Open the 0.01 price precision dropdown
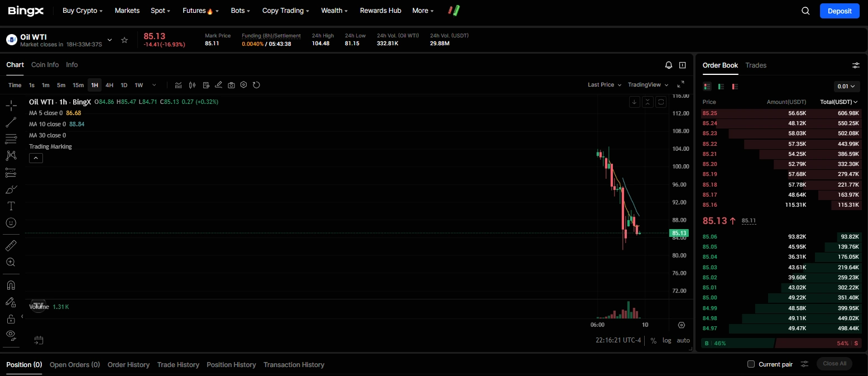 click(847, 87)
